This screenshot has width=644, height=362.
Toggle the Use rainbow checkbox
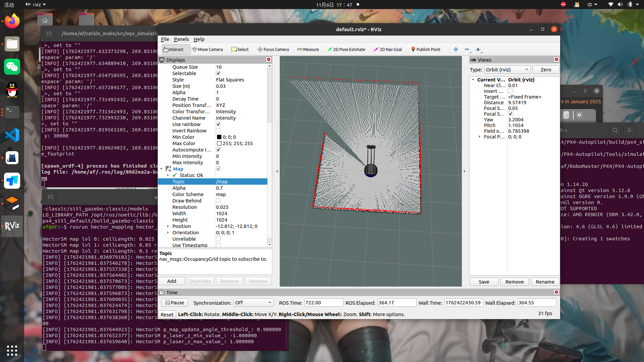point(218,124)
